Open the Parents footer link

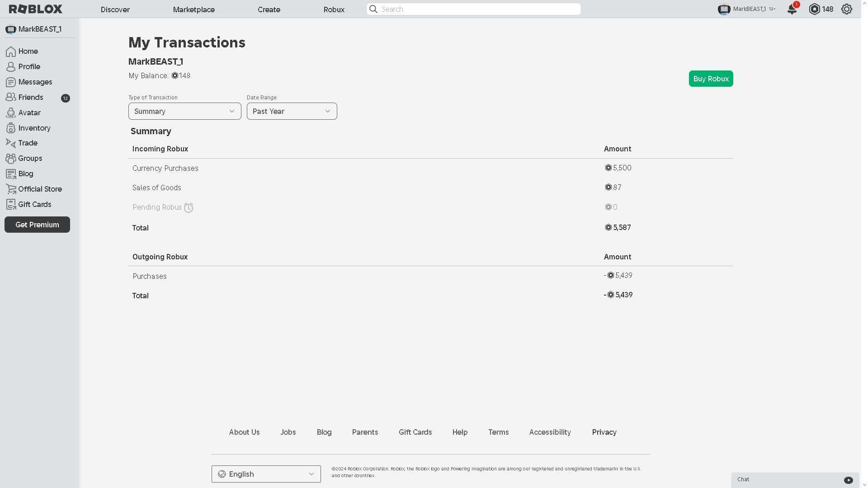[365, 432]
